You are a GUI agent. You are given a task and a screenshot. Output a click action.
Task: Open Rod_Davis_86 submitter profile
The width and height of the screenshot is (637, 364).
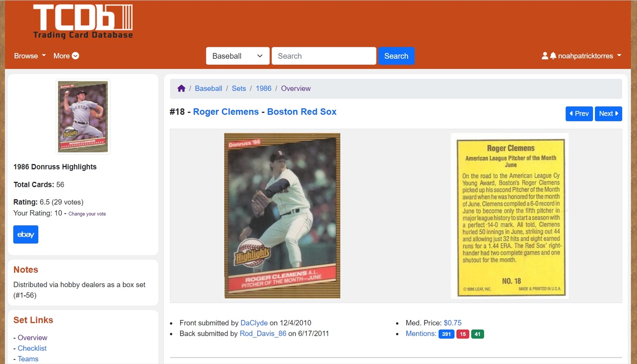tap(263, 333)
